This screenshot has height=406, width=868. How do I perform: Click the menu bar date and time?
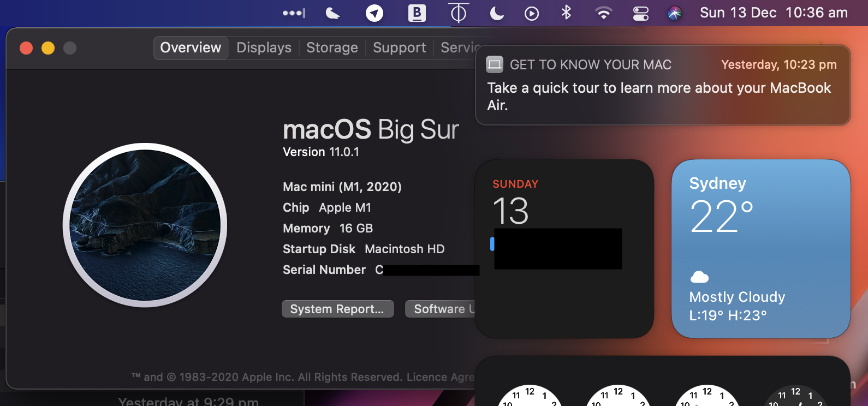point(774,13)
